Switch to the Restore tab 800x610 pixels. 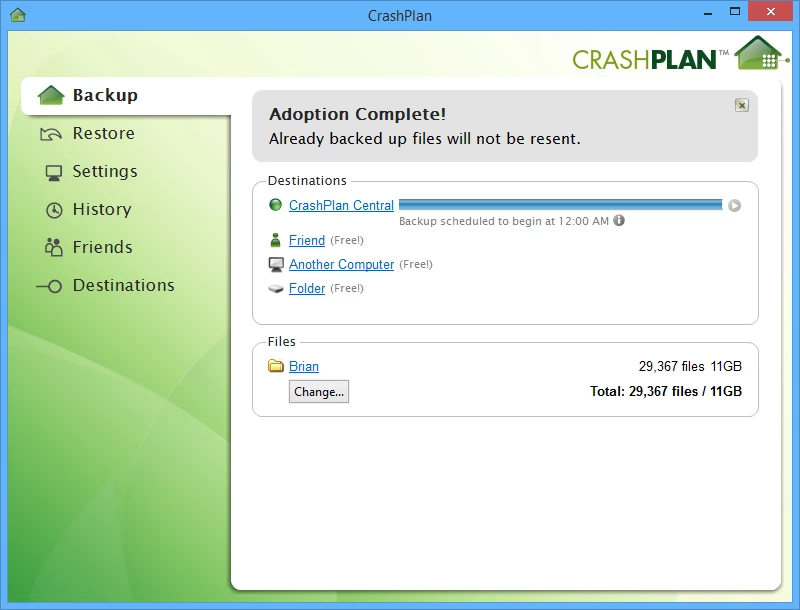click(x=104, y=133)
